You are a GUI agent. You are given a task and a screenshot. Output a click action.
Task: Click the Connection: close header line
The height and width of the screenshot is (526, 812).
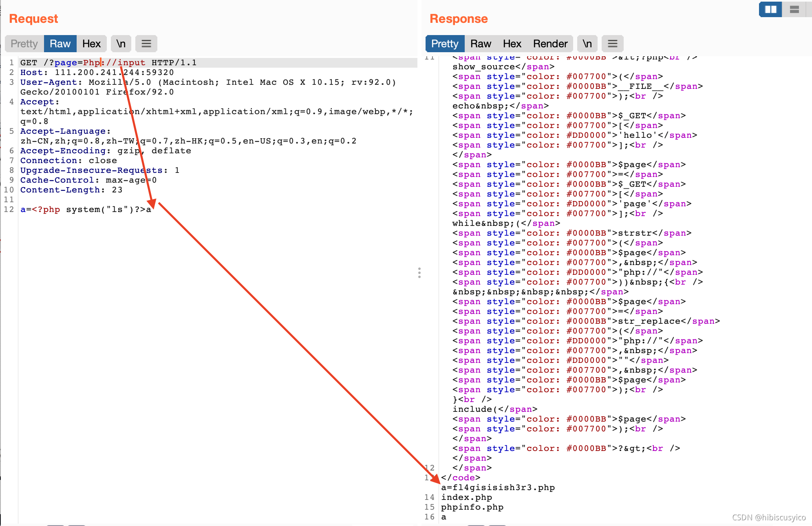68,160
